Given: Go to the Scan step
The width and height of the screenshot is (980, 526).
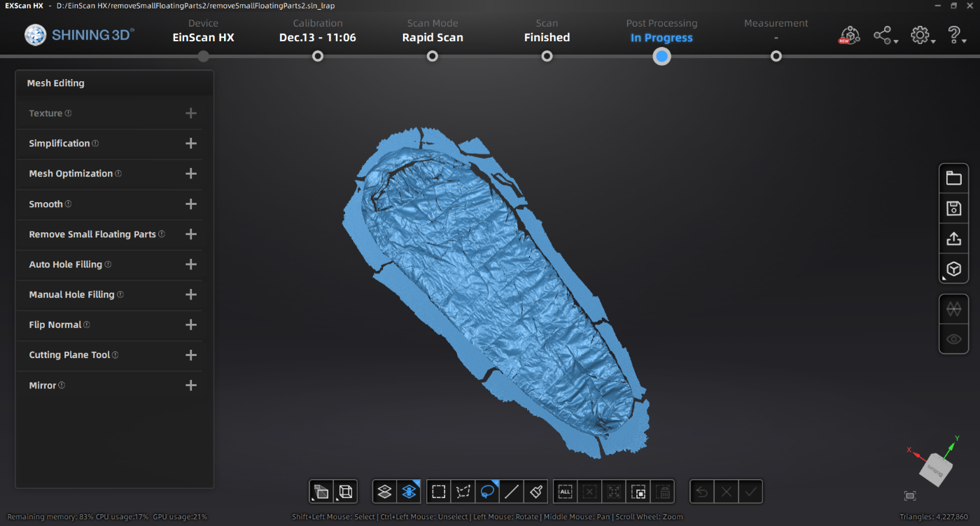Looking at the screenshot, I should 547,31.
